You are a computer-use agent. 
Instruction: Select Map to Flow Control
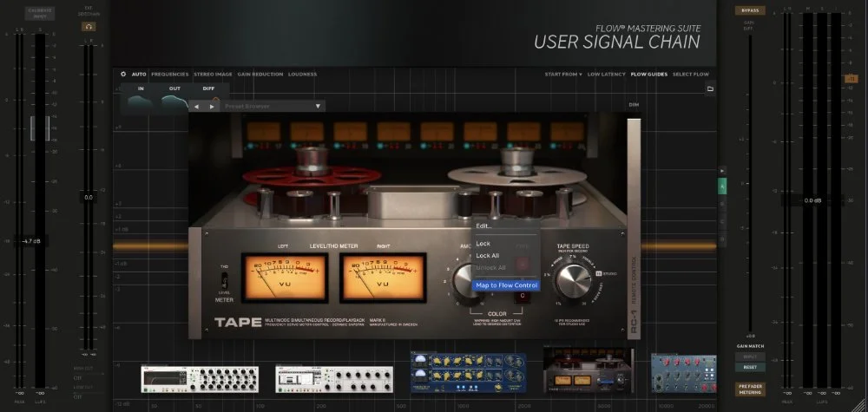point(505,285)
